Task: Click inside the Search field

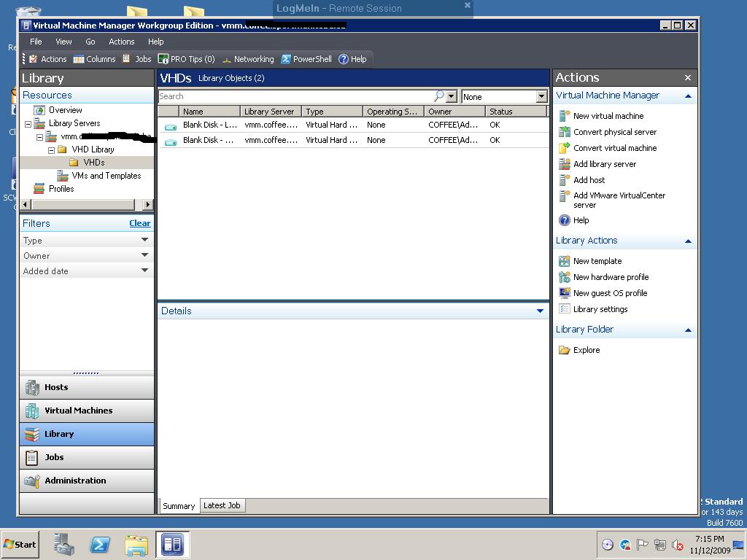Action: [292, 96]
